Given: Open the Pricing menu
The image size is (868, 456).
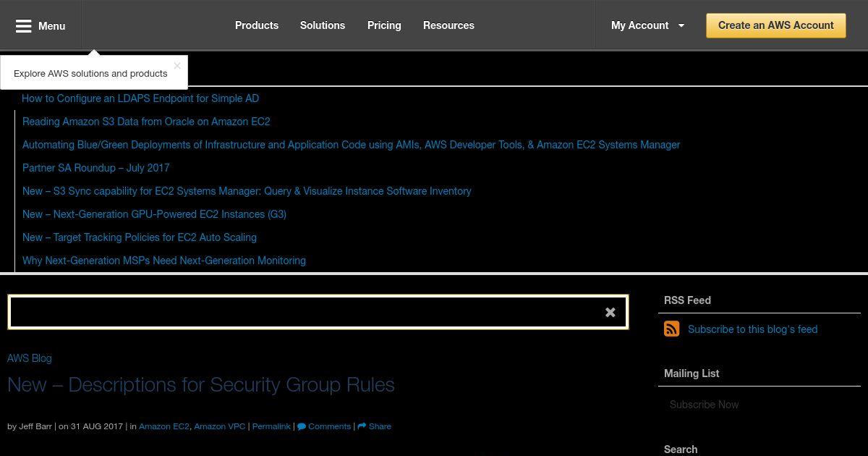Looking at the screenshot, I should tap(384, 25).
